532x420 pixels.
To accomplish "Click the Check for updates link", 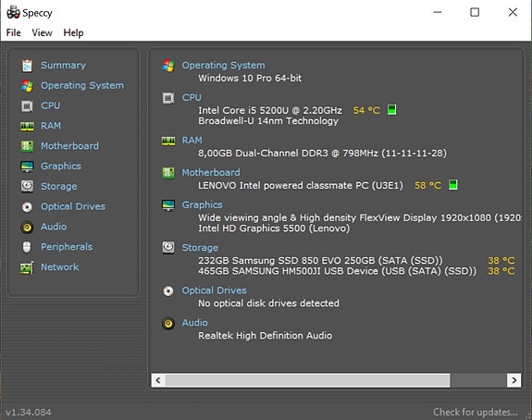I will (475, 412).
